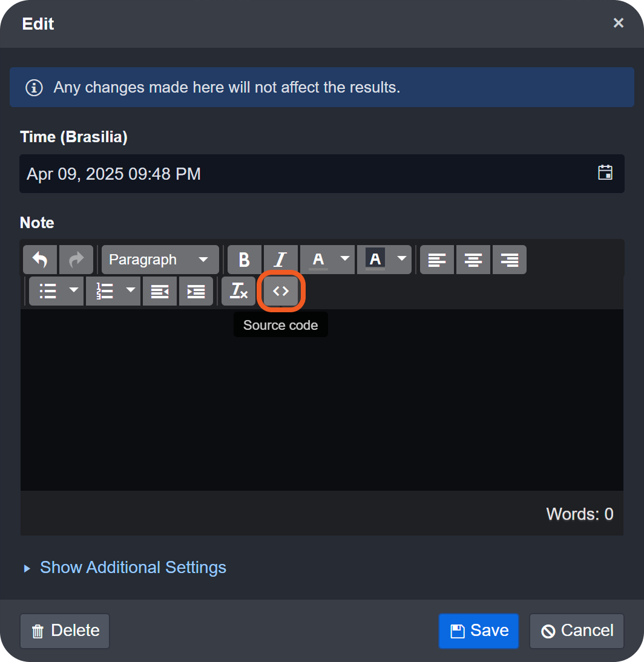Increase the text indent
Screen dimensions: 644x662
click(x=196, y=291)
